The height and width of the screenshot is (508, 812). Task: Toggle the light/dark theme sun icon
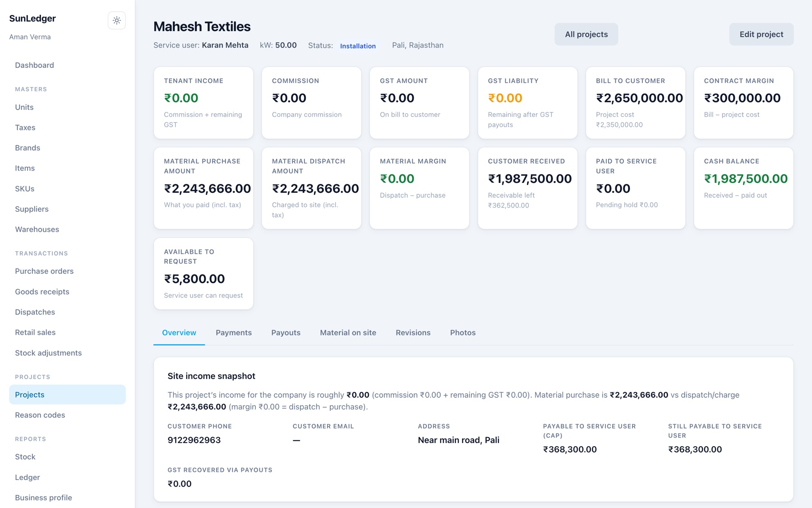(116, 20)
